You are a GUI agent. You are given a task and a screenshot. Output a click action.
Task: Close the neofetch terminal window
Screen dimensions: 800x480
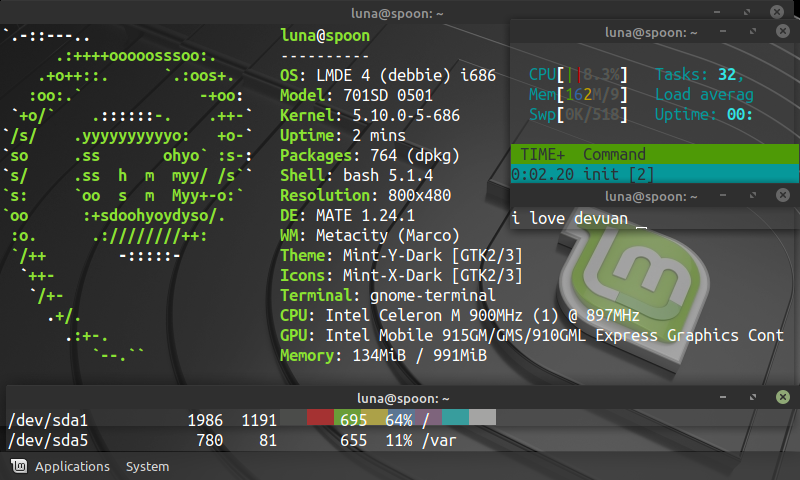pyautogui.click(x=777, y=12)
